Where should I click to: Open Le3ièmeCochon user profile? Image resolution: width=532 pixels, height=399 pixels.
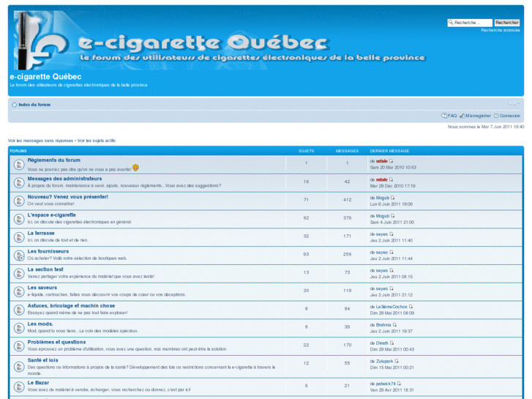[391, 307]
